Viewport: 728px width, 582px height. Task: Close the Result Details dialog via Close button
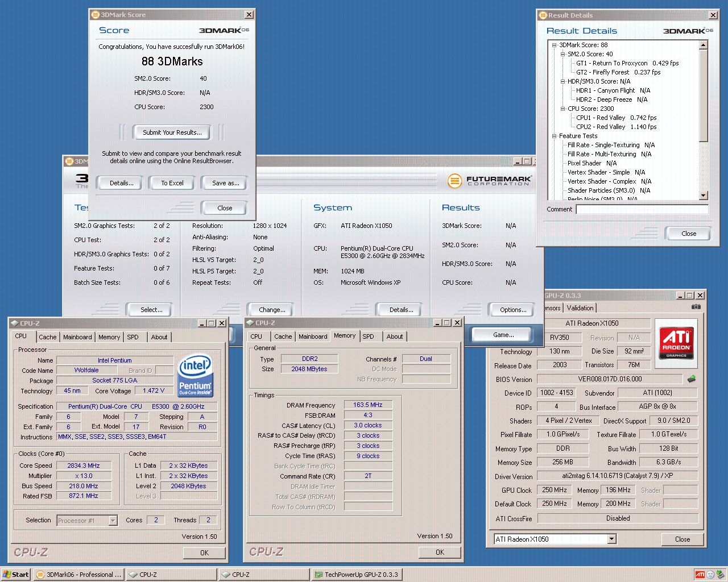tap(689, 234)
